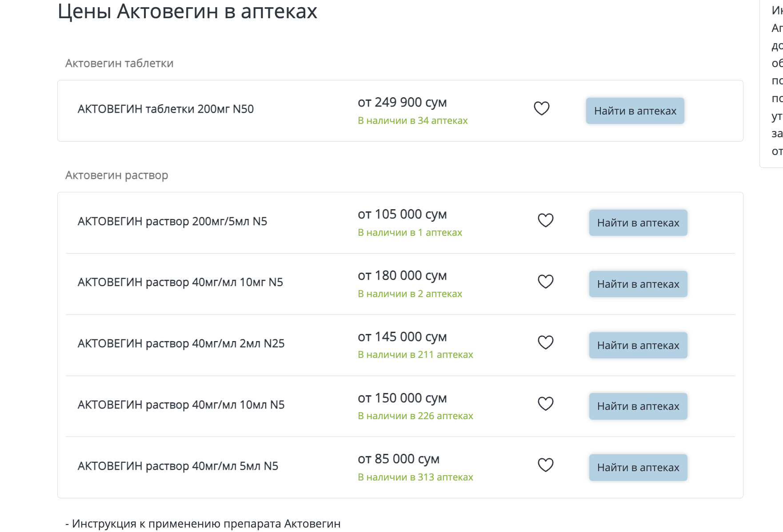Select АКТОВЕГИН раствор 200мг/5мл N5 product name
783x532 pixels.
coord(172,221)
